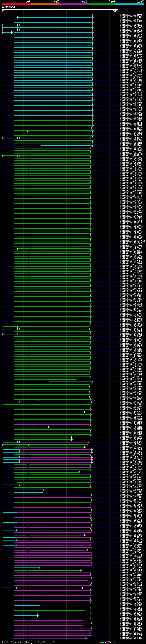Select hit UniRef100_Q38677
146x644 pixels.
click(x=131, y=128)
